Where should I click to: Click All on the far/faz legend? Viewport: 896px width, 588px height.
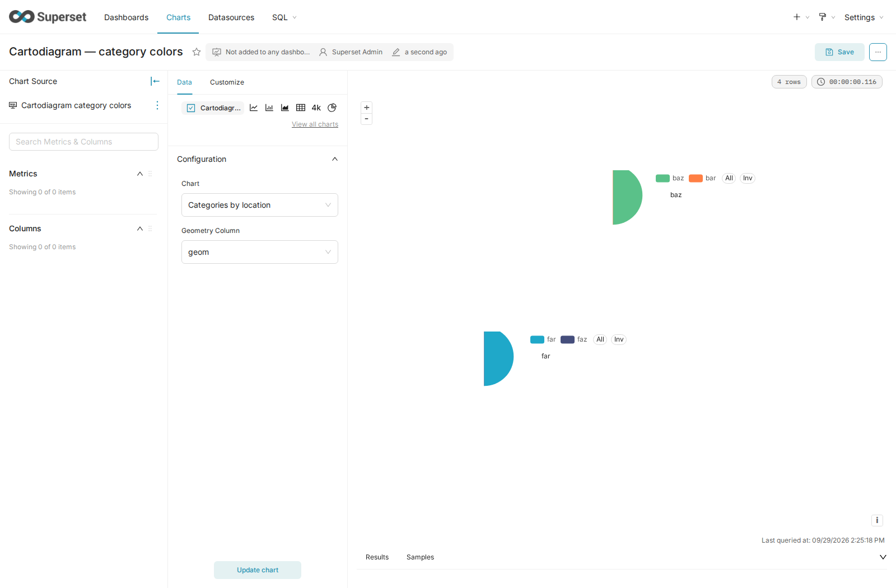click(600, 339)
